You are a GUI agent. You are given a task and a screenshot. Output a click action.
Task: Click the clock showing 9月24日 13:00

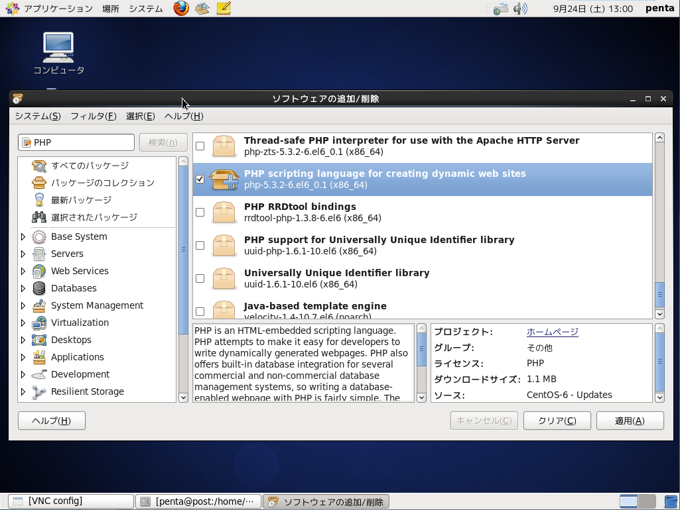(592, 8)
